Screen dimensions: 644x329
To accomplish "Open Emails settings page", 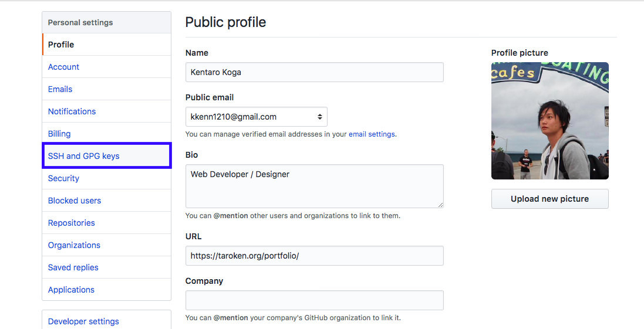I will [x=60, y=89].
